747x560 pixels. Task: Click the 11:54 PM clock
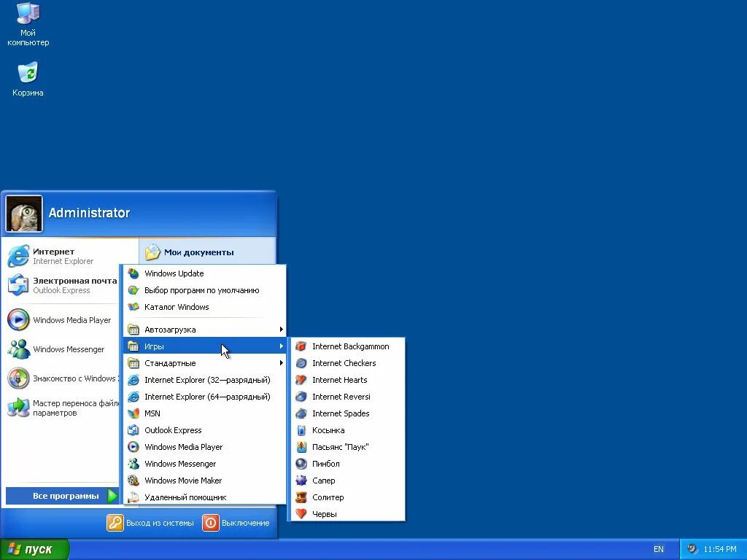click(x=720, y=550)
